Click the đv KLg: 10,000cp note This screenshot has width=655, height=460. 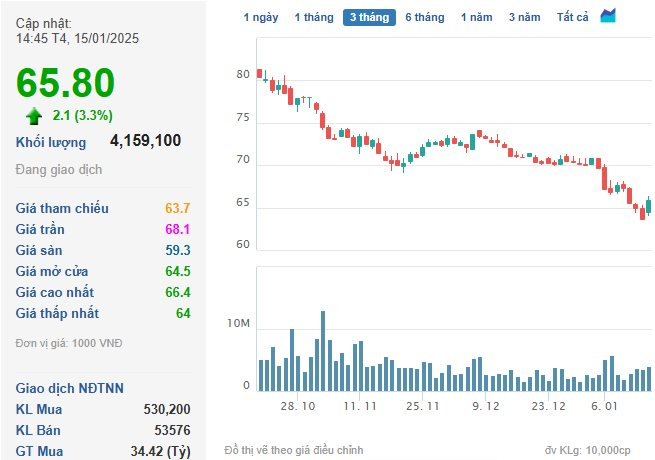[587, 450]
